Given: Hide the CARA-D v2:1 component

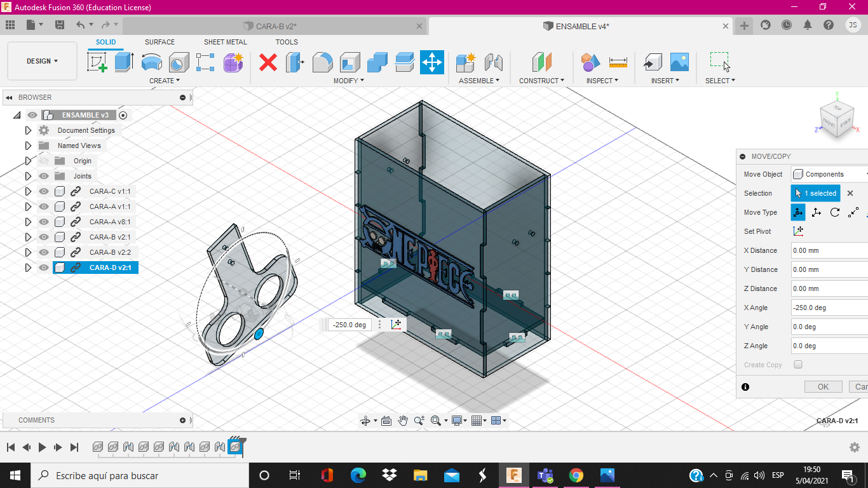Looking at the screenshot, I should (44, 268).
